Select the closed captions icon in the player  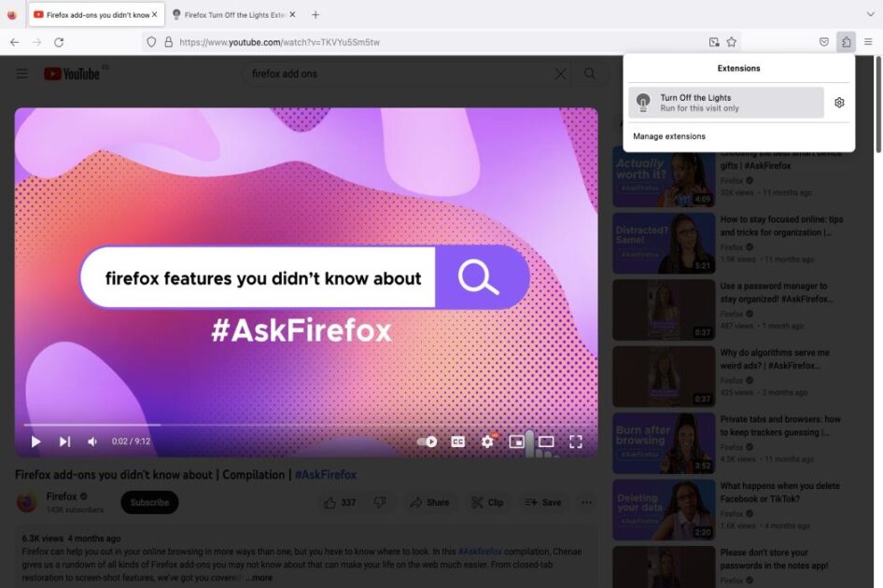[457, 441]
